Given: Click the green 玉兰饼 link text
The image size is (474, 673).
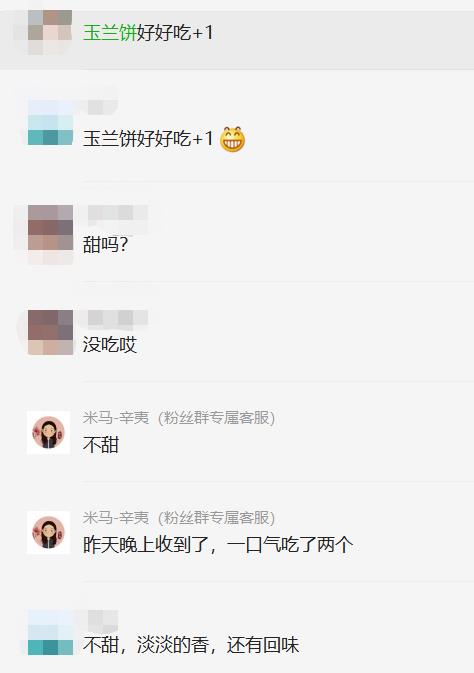Looking at the screenshot, I should coord(110,33).
